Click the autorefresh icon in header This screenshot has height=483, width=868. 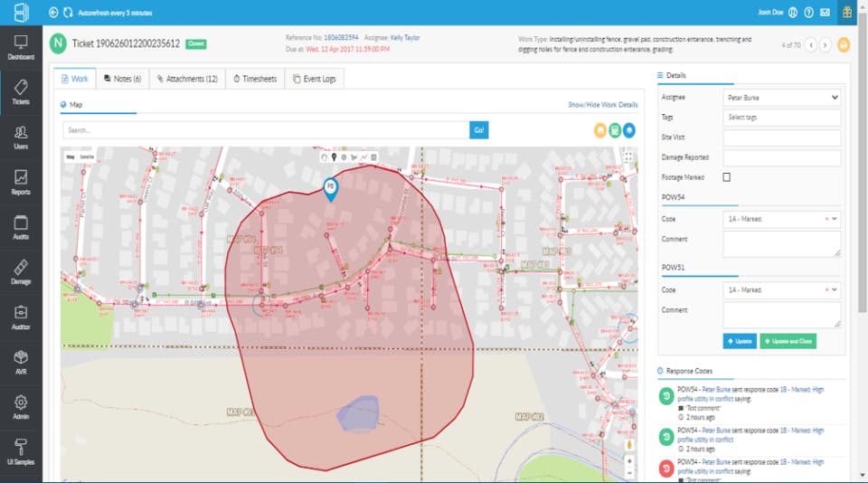pyautogui.click(x=68, y=12)
